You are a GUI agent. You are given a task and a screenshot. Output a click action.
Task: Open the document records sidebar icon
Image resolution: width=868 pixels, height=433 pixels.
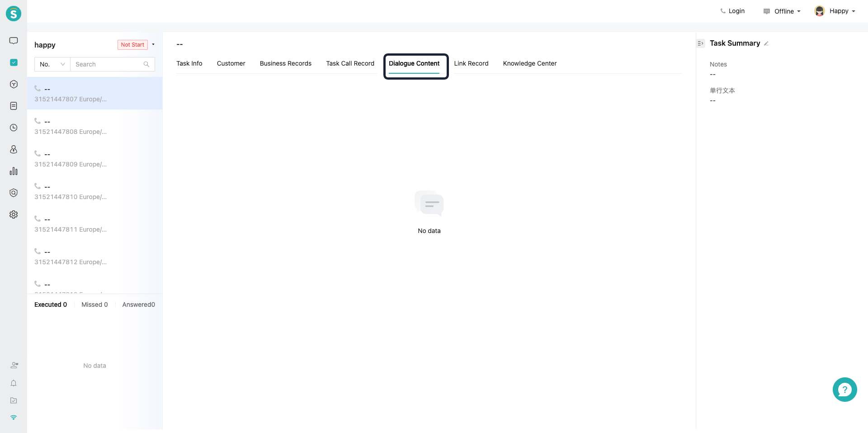tap(14, 106)
